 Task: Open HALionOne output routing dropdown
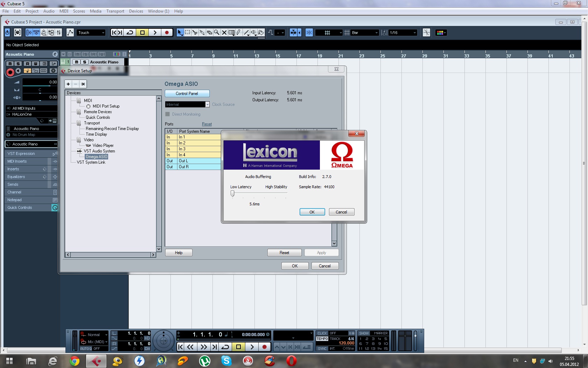click(x=31, y=114)
